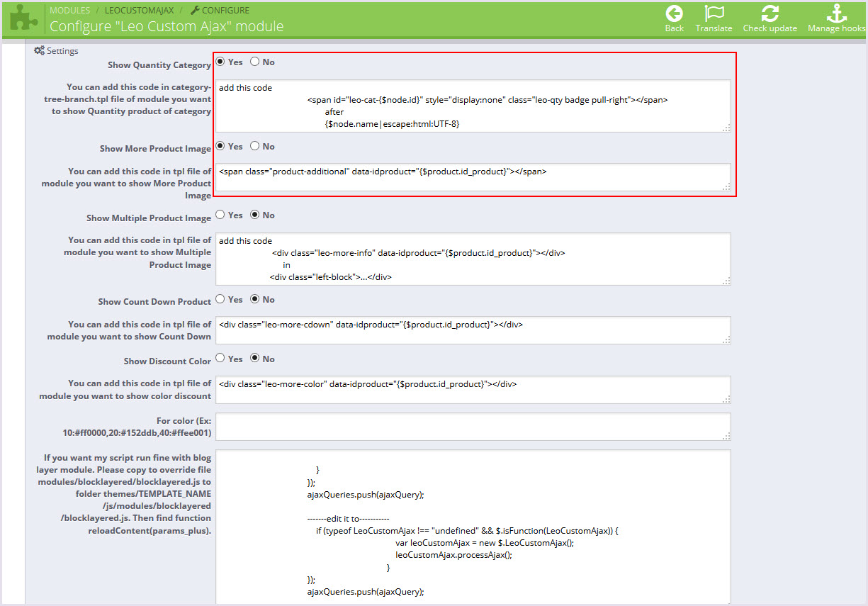Click the Show Multiple Product Image label
Image resolution: width=868 pixels, height=606 pixels.
click(149, 218)
